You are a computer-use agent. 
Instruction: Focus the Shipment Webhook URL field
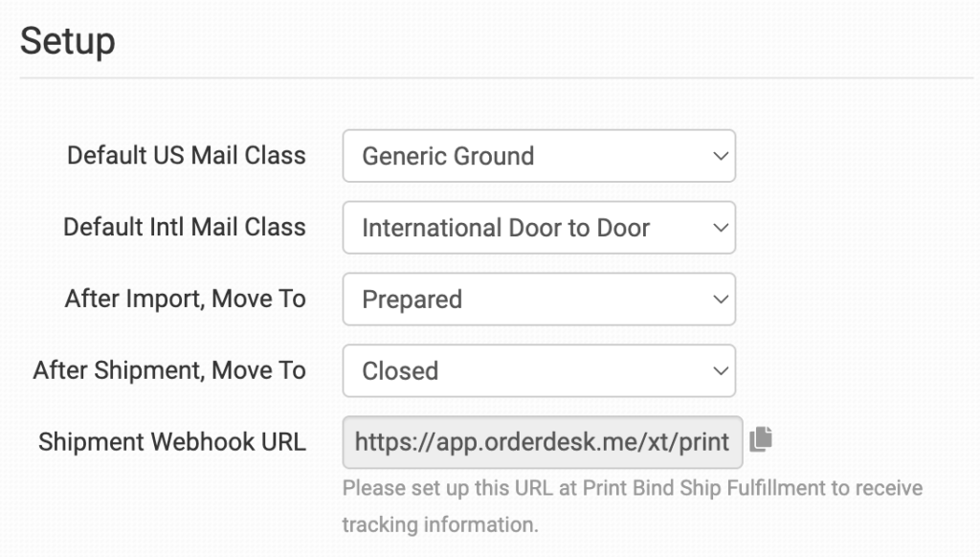click(x=542, y=442)
